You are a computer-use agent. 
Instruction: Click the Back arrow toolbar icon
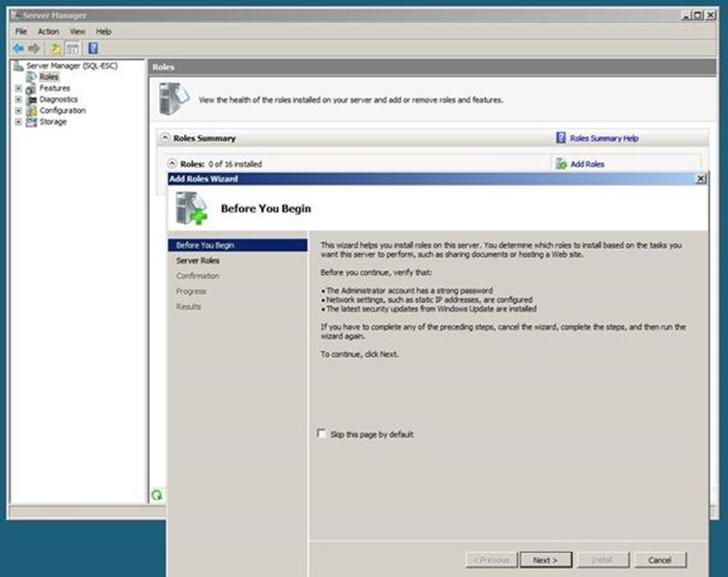[x=18, y=48]
